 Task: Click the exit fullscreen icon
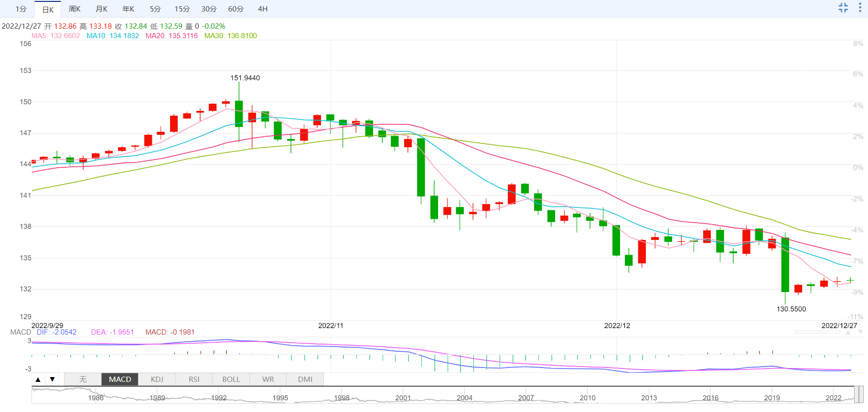[843, 8]
